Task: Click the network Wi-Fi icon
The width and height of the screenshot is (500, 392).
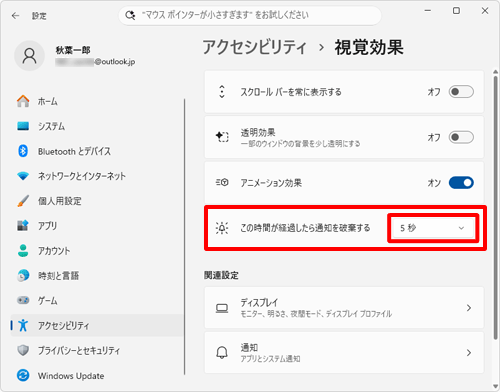Action: tap(23, 176)
